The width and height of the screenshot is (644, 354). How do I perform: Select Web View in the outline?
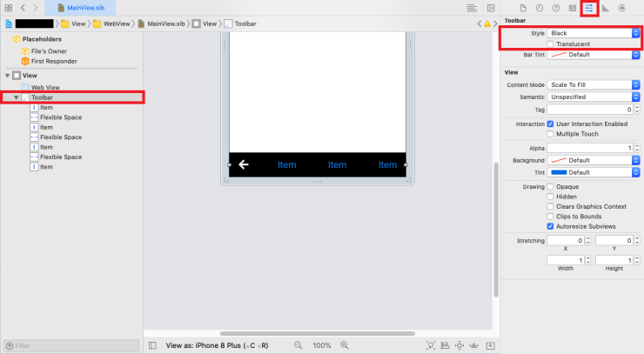pos(45,88)
